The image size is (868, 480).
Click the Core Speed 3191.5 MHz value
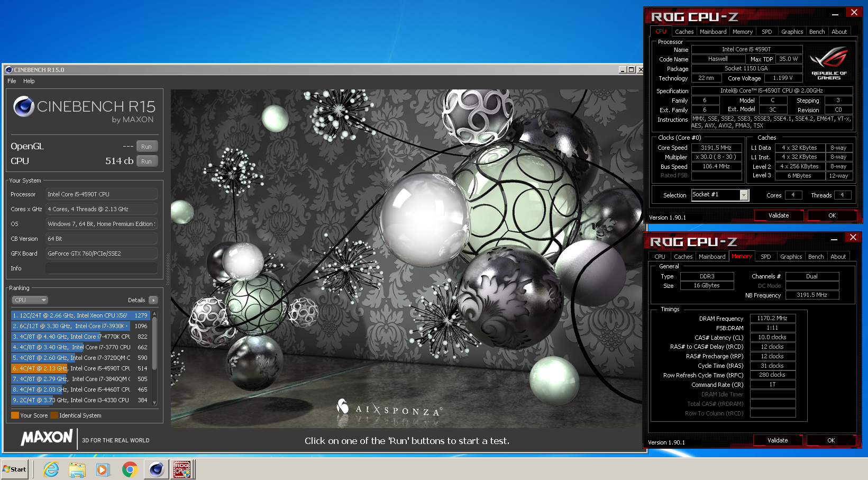(x=716, y=148)
